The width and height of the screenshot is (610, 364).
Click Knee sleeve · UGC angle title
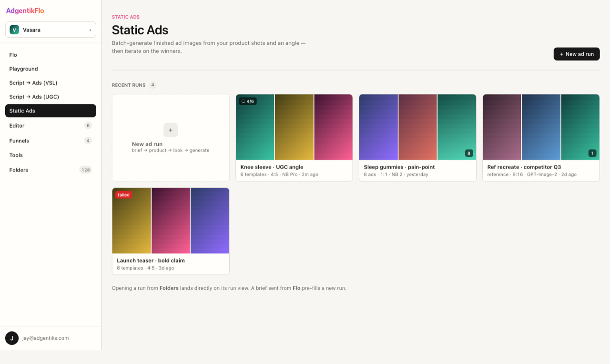[272, 167]
